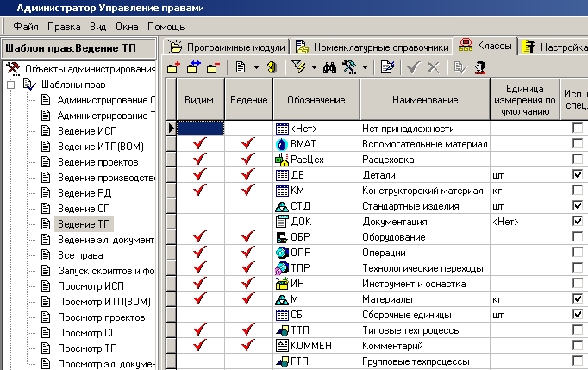588x370 pixels.
Task: Click the add folder icon with red plus
Action: 173,67
